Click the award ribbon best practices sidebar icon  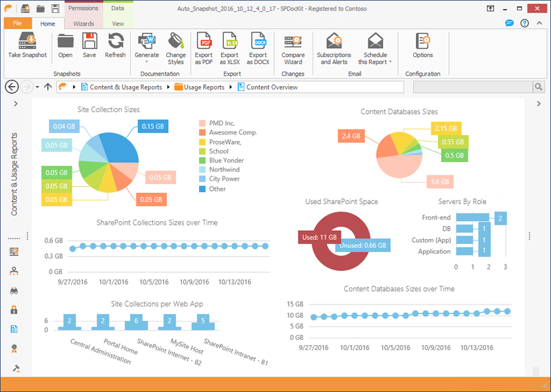tap(14, 349)
